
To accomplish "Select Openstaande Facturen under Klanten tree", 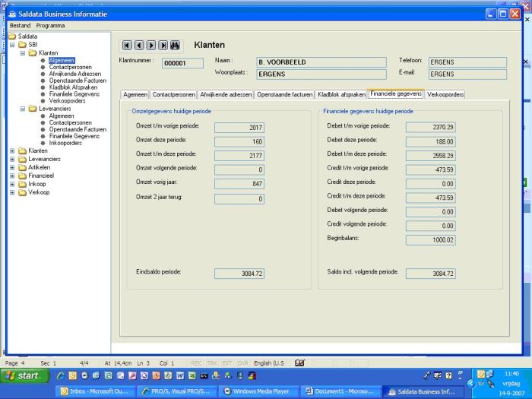I will (x=78, y=81).
